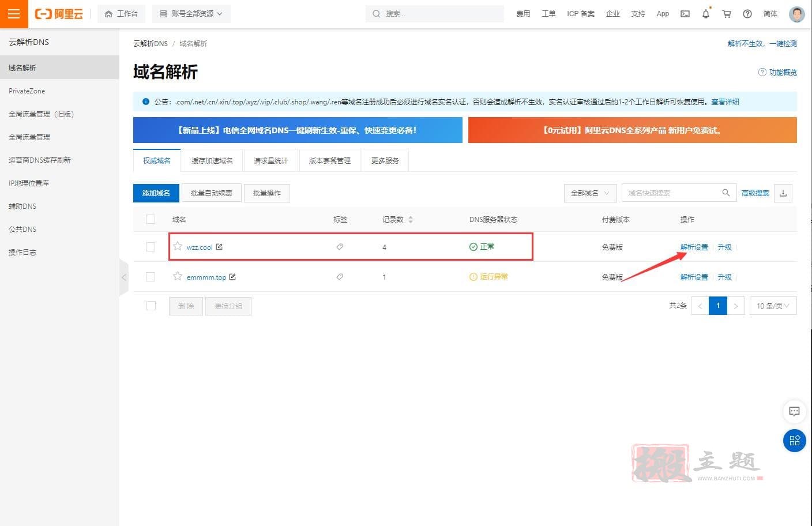Expand 账号全部资源 dropdown
Viewport: 812px width, 526px height.
[x=191, y=14]
